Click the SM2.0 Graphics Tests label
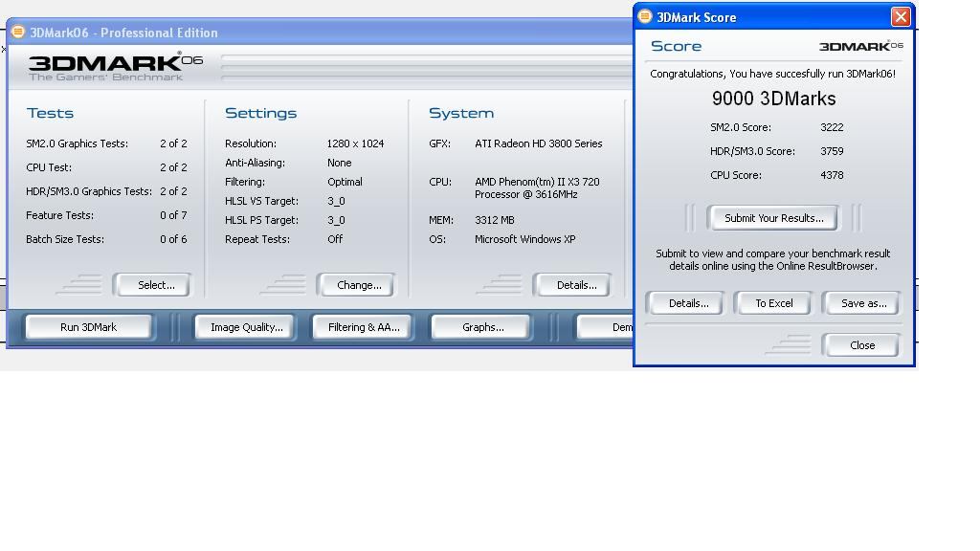980x551 pixels. [77, 143]
